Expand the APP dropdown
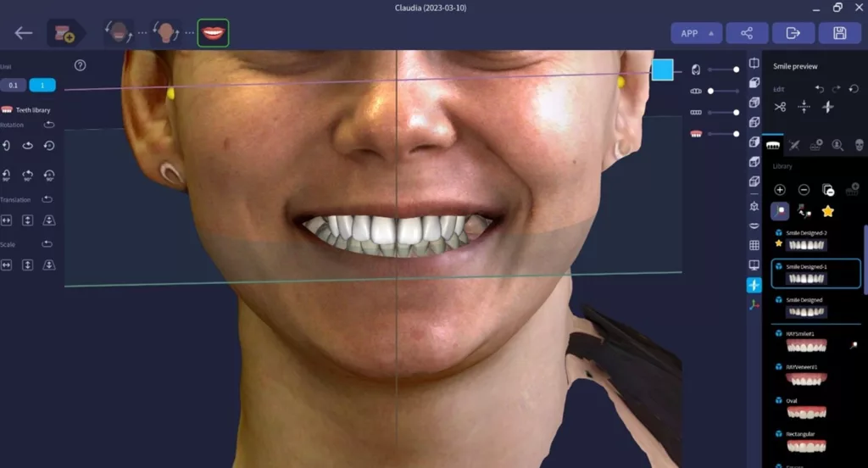Screen dimensions: 868x468 point(697,33)
